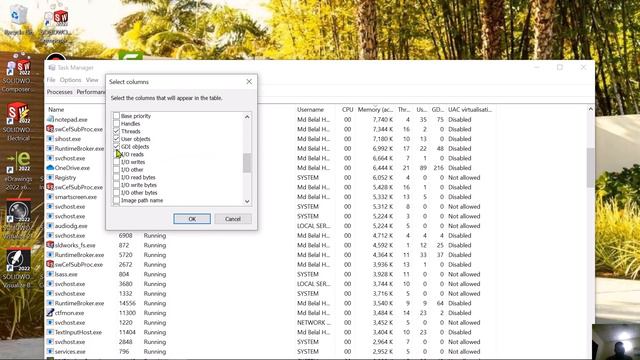Confirm column selection with OK button
The width and height of the screenshot is (640, 360).
(x=192, y=219)
